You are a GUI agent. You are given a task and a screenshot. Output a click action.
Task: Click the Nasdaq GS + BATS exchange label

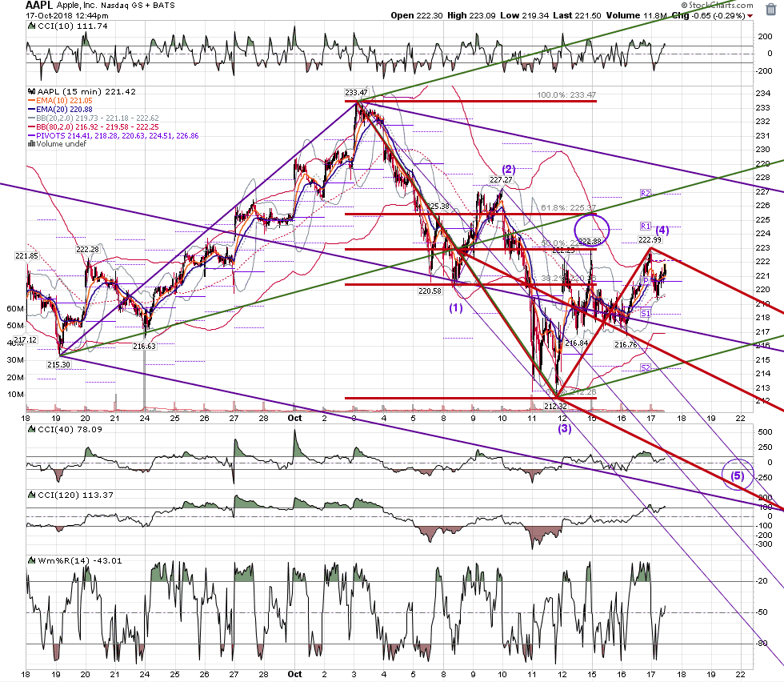138,6
